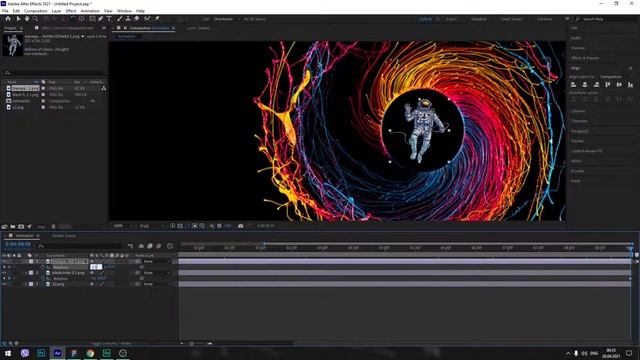The image size is (640, 360).
Task: Open the viewer resolution (Full) dropdown
Action: [x=152, y=226]
